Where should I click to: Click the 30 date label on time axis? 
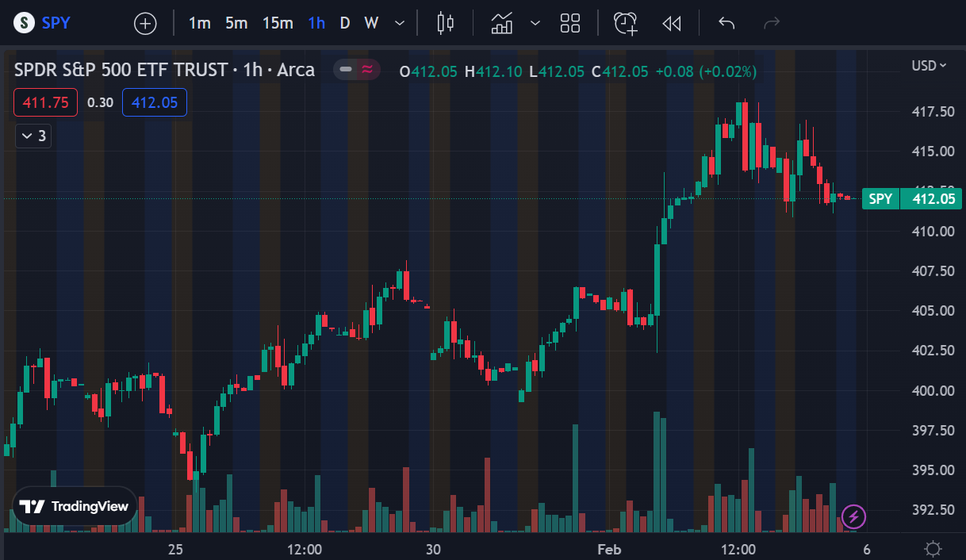(x=433, y=550)
